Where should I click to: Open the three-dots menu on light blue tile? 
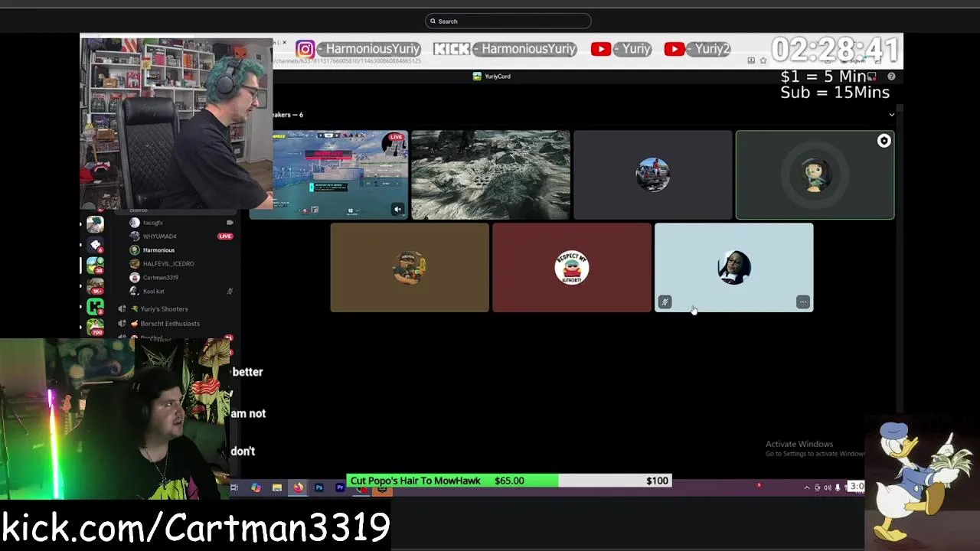tap(802, 302)
